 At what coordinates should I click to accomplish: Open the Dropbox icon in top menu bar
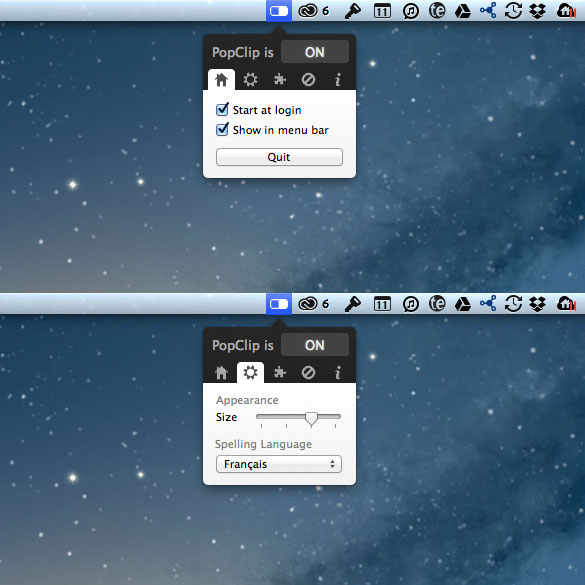point(538,11)
